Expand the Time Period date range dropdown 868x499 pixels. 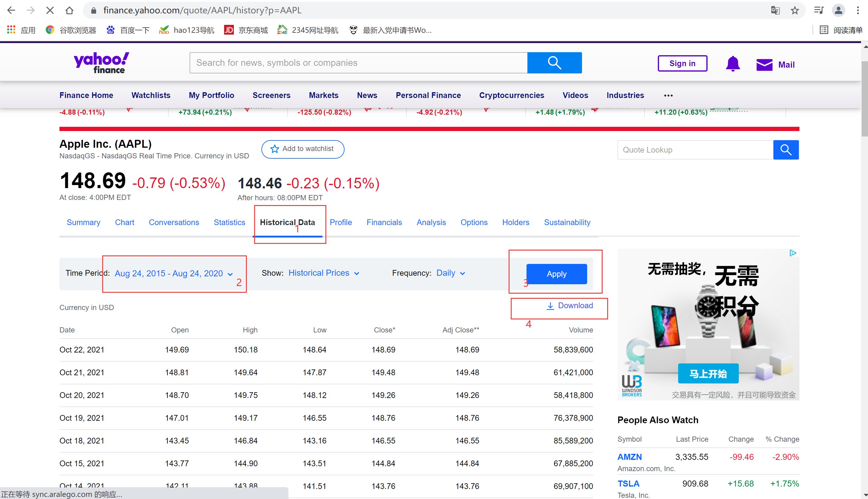click(174, 274)
